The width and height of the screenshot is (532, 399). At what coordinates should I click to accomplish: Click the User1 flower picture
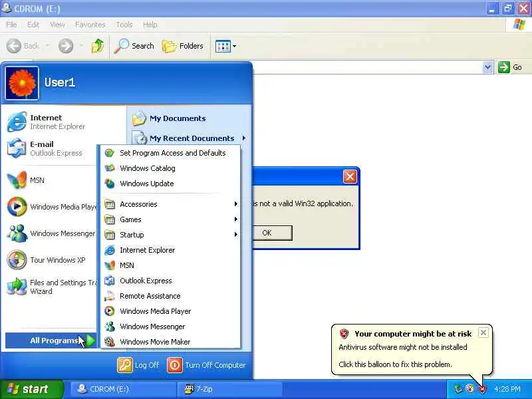[x=22, y=83]
